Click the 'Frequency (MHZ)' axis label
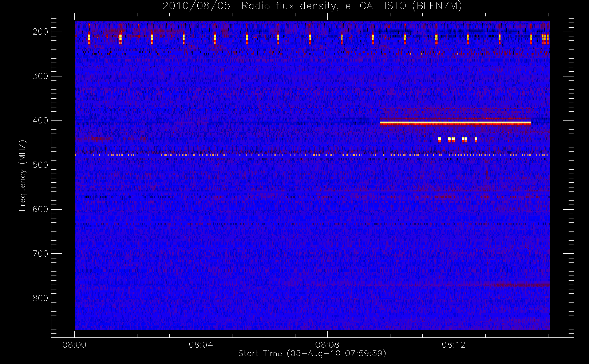This screenshot has width=589, height=364. pos(23,175)
